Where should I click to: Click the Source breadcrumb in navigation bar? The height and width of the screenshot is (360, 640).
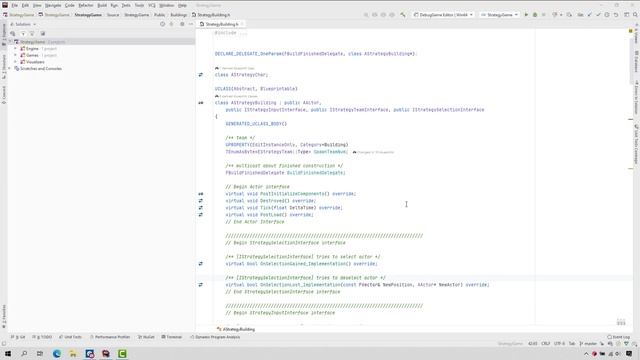pos(113,15)
